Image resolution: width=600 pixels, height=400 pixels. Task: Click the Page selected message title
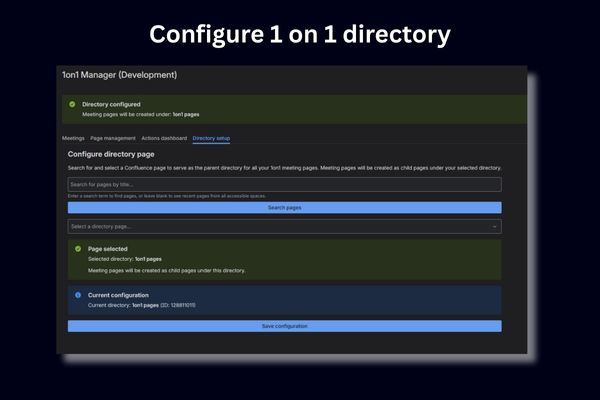[108, 249]
